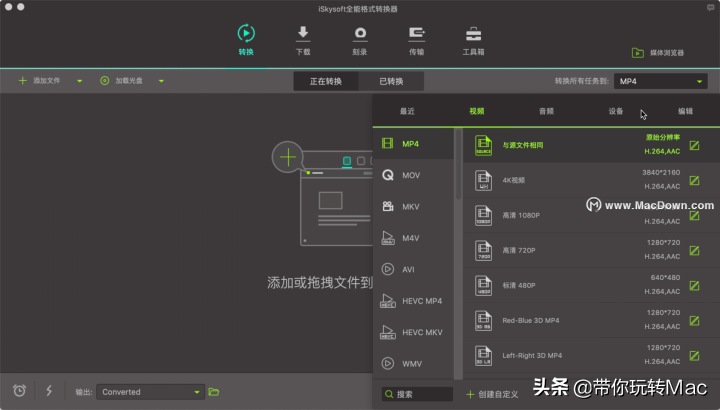Click Load Disc (加载光盘)
This screenshot has height=410, width=720.
[121, 81]
